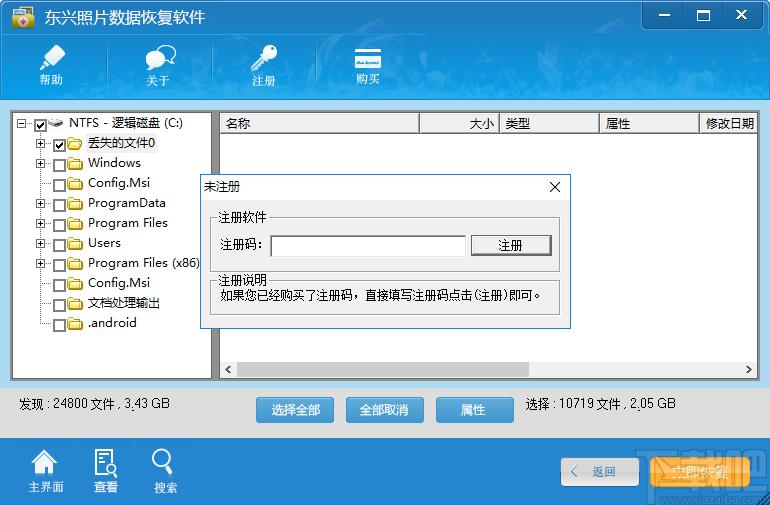Click the 文档处理输出 folder icon
The height and width of the screenshot is (505, 770).
tap(75, 304)
